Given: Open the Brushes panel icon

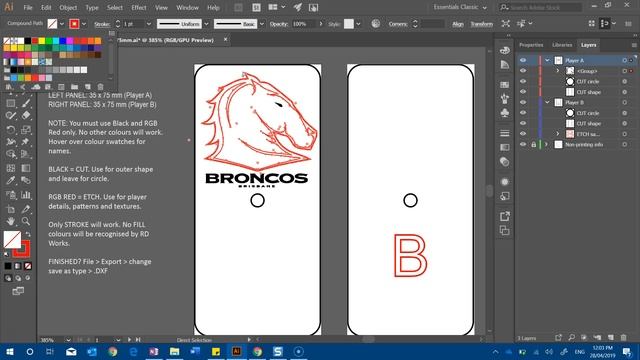Looking at the screenshot, I should 504,98.
